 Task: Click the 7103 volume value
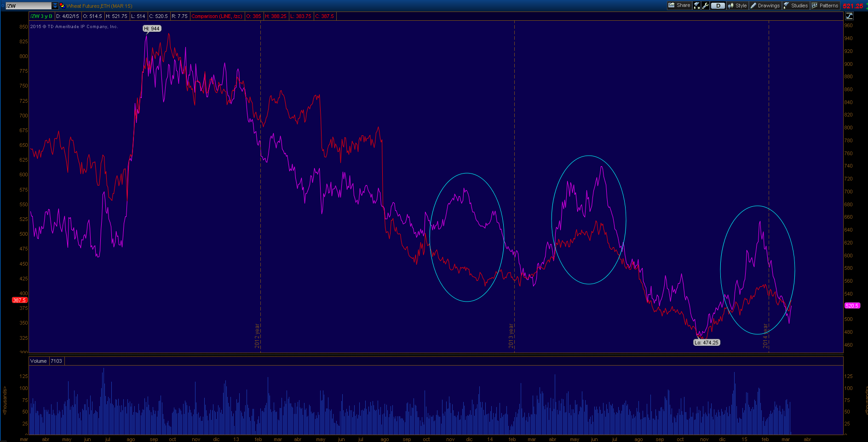click(57, 361)
